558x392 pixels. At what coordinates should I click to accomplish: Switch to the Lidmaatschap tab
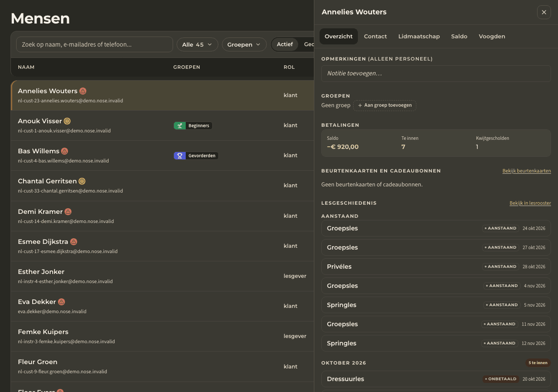click(x=419, y=37)
